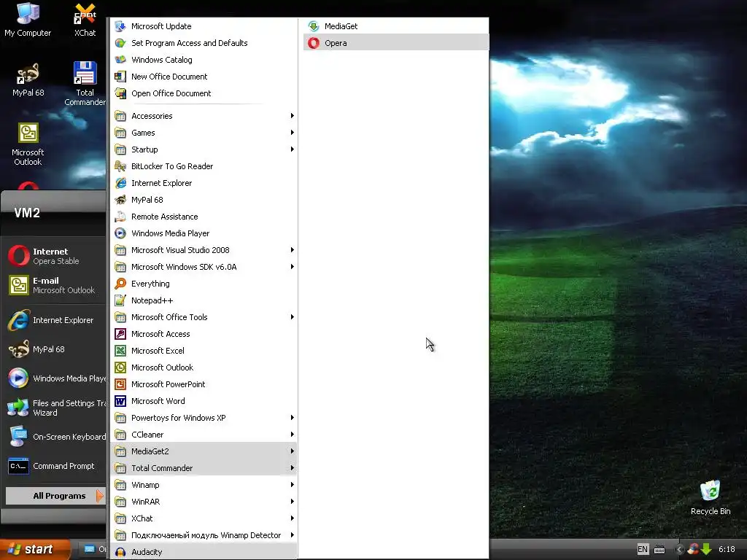This screenshot has width=747, height=560.
Task: Launch MyPal 68 from All Programs list
Action: [x=204, y=200]
